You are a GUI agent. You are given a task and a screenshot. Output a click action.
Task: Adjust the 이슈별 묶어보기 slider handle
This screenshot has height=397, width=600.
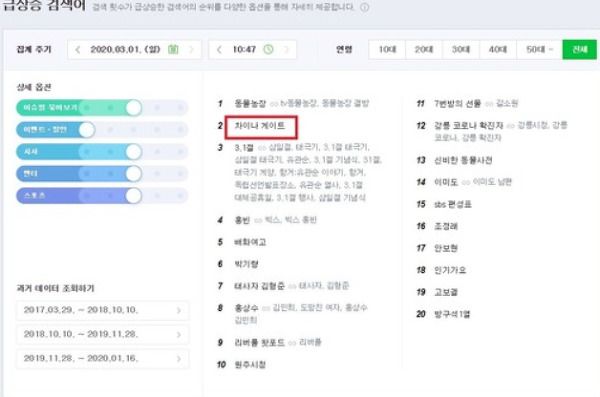[134, 108]
